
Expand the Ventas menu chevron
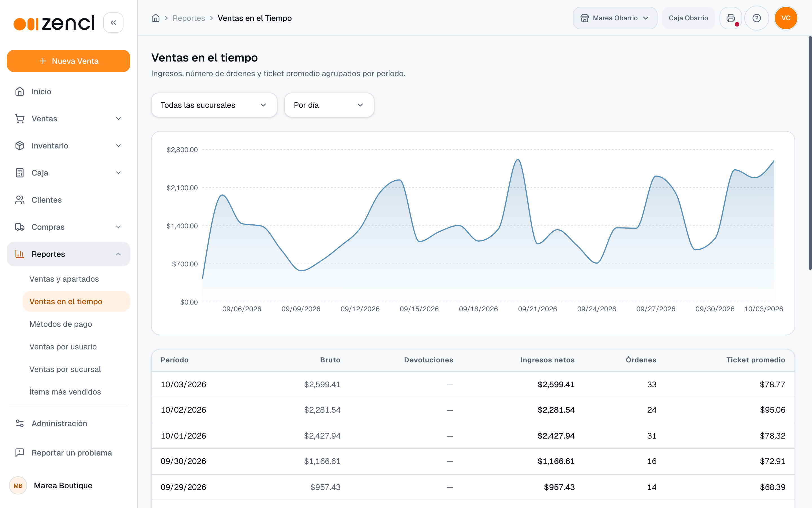coord(118,119)
